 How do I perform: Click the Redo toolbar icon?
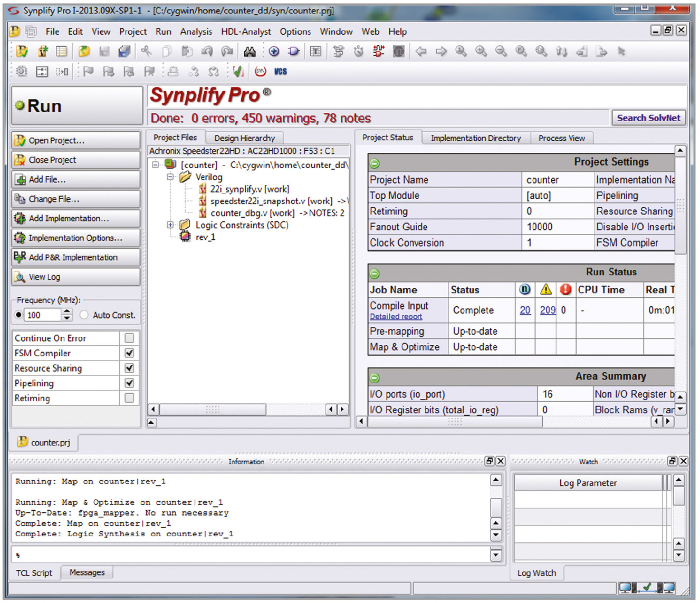(x=227, y=51)
